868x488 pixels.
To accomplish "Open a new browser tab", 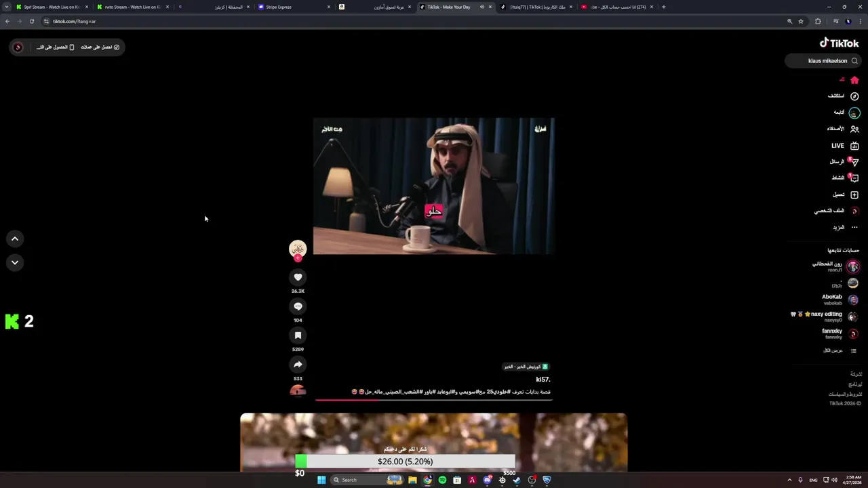I will pyautogui.click(x=663, y=7).
